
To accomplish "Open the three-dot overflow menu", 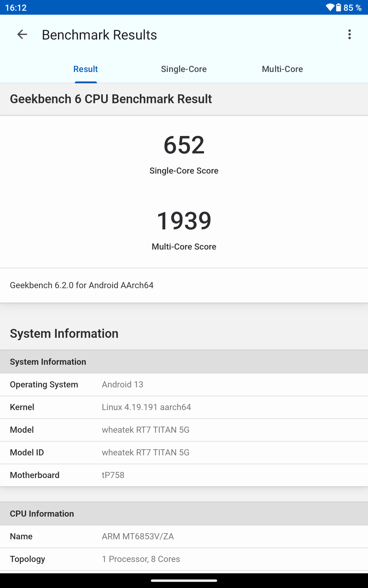I will point(349,35).
